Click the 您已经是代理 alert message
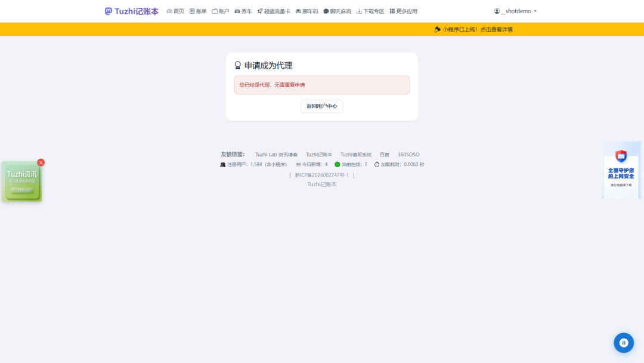The image size is (644, 363). tap(321, 85)
